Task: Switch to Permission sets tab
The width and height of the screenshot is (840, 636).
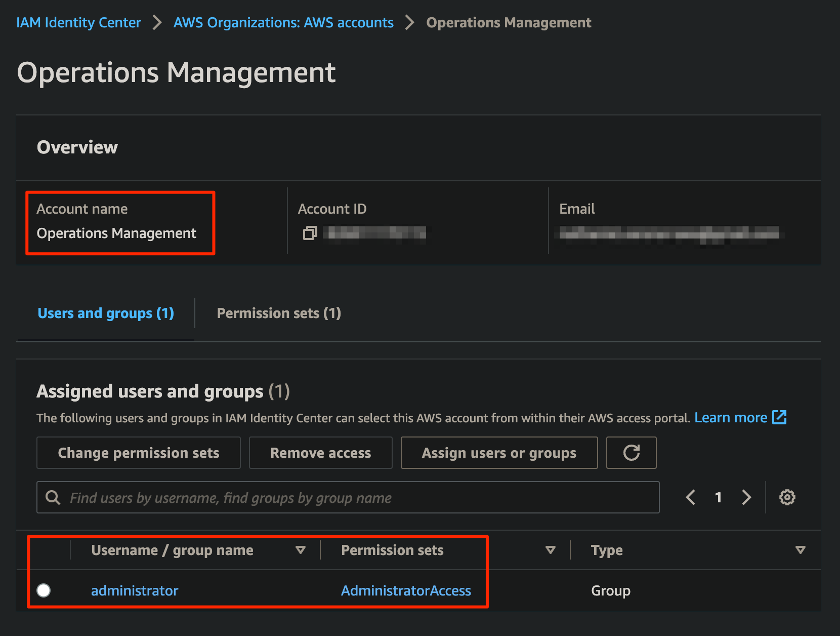Action: [x=279, y=313]
